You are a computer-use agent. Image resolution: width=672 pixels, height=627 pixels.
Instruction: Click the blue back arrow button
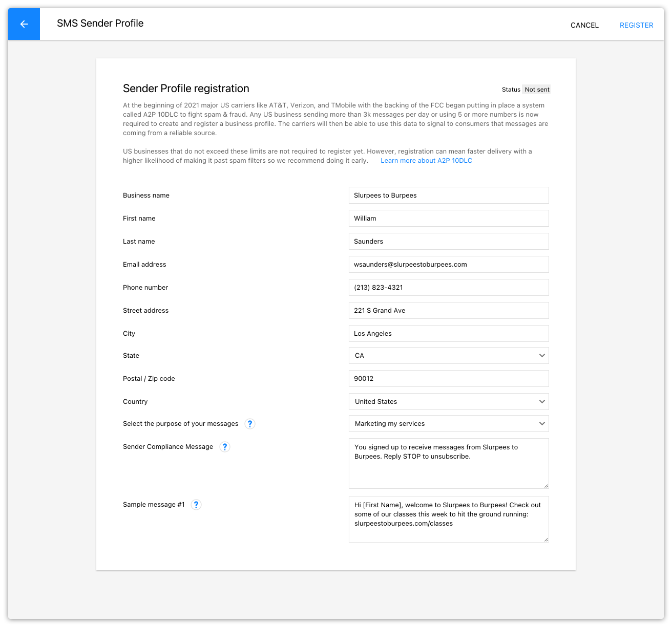[24, 24]
